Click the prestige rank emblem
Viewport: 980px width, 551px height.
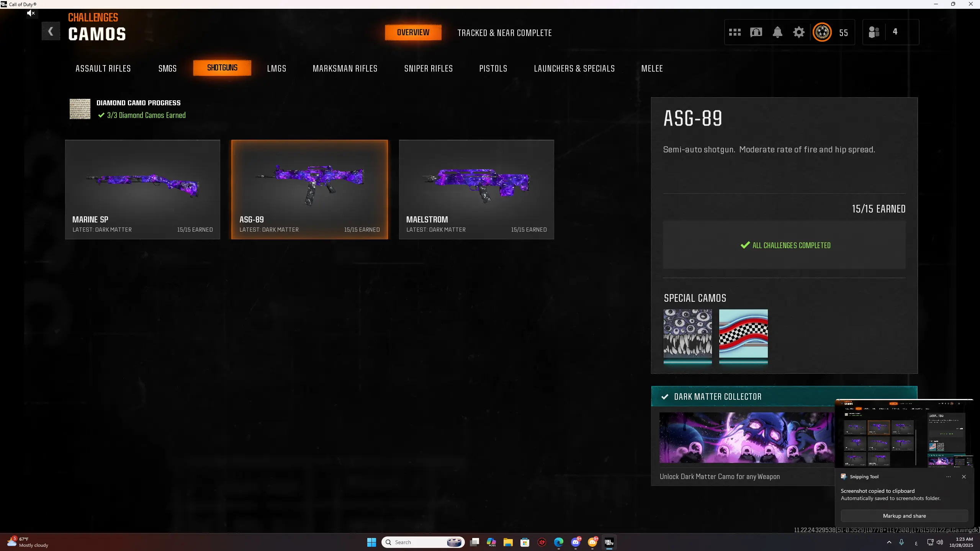(x=822, y=32)
